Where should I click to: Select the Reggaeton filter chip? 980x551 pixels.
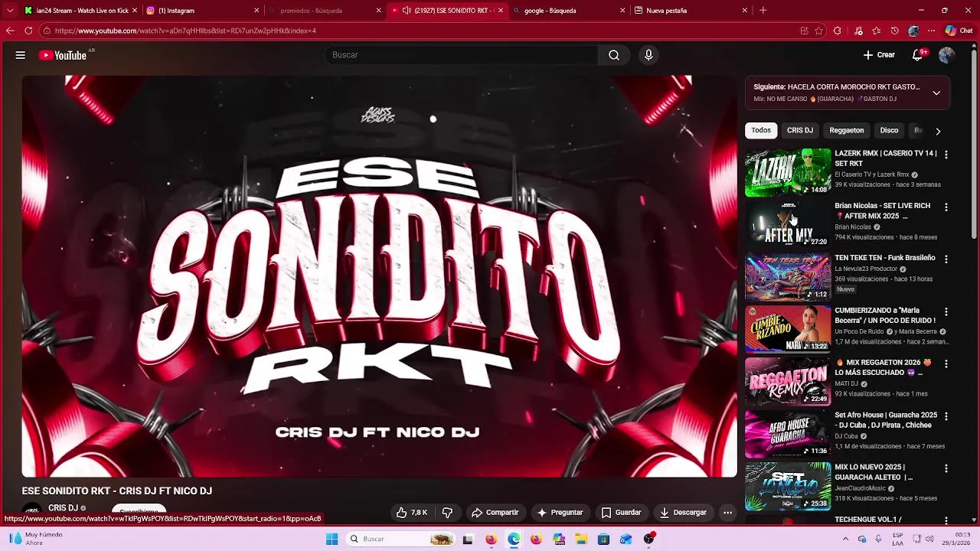(x=846, y=130)
